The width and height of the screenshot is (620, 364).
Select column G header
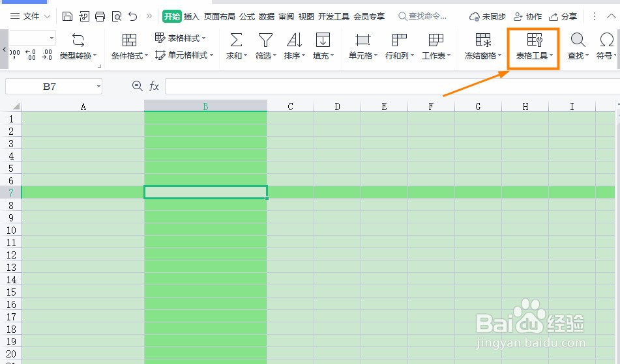click(478, 106)
